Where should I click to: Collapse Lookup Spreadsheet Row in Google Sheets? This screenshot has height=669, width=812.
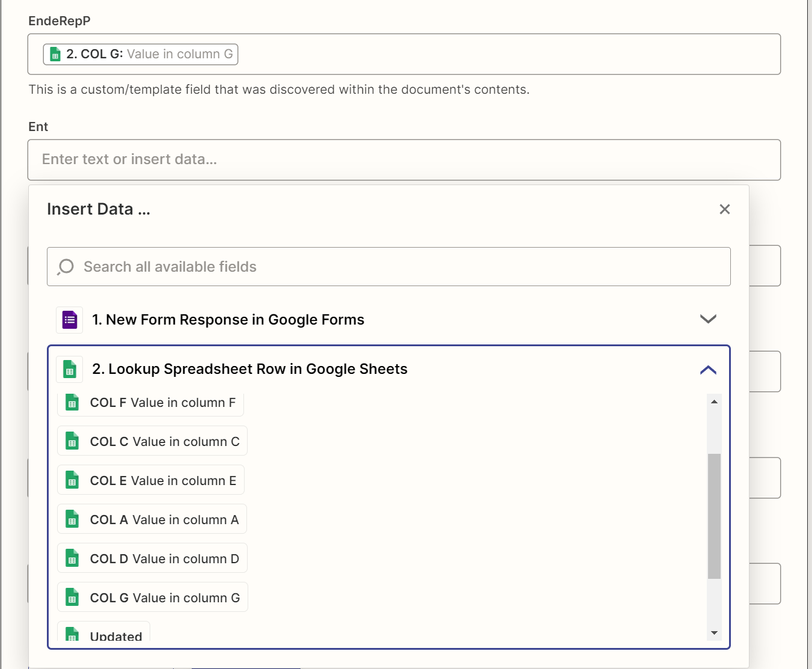point(708,370)
